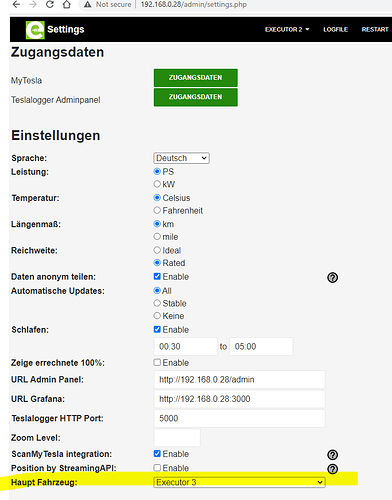The image size is (392, 500).
Task: Select Stable automatic updates
Action: point(157,303)
